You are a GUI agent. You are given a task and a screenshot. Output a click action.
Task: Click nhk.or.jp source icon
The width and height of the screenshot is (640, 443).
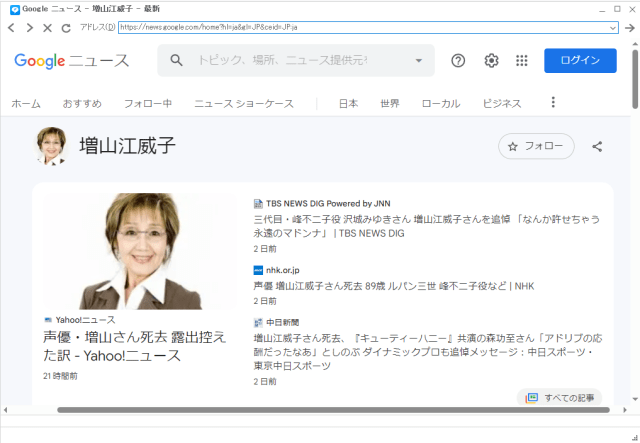coord(258,270)
